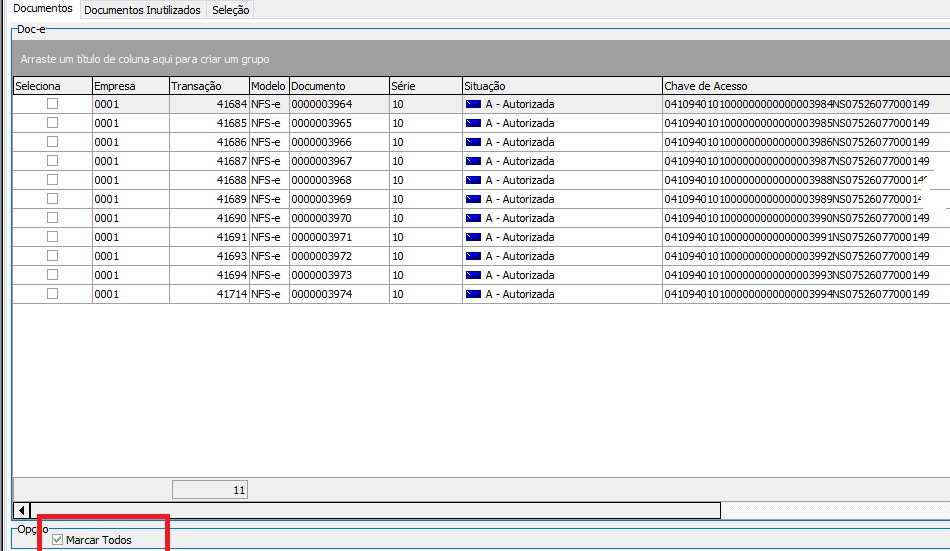Check the box for document 0000003969
Screen dimensions: 950x551
(x=53, y=199)
